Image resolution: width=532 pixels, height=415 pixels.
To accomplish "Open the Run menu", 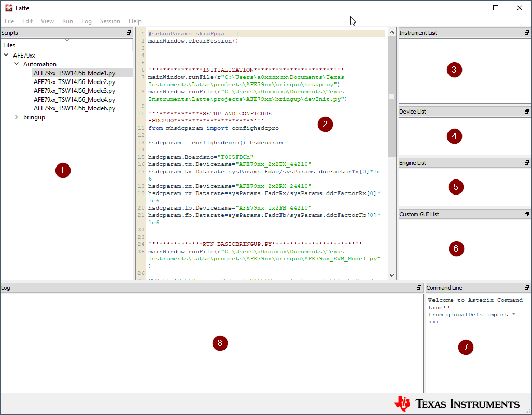I will [67, 21].
